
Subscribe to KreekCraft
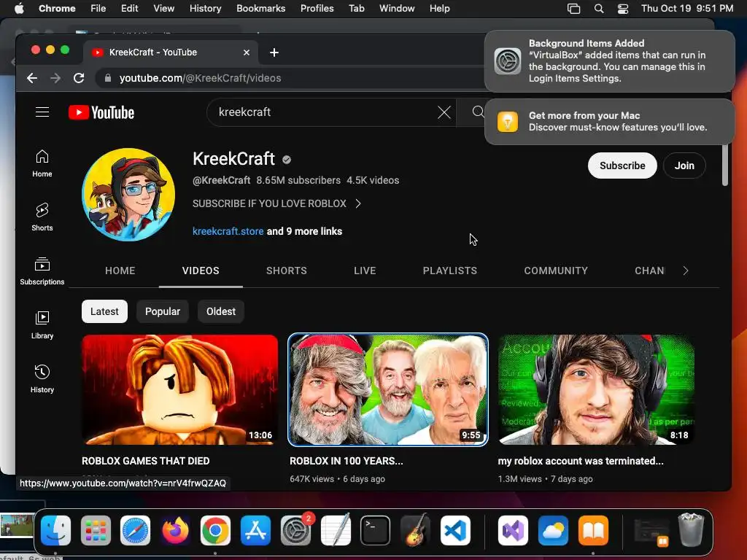622,166
